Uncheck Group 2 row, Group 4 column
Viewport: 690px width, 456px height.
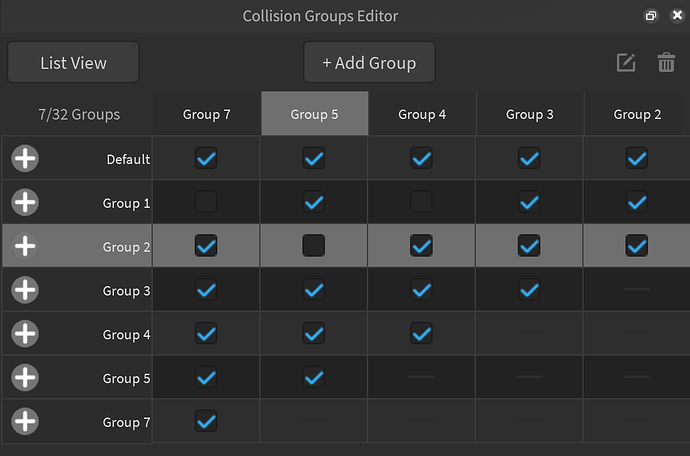tap(422, 246)
